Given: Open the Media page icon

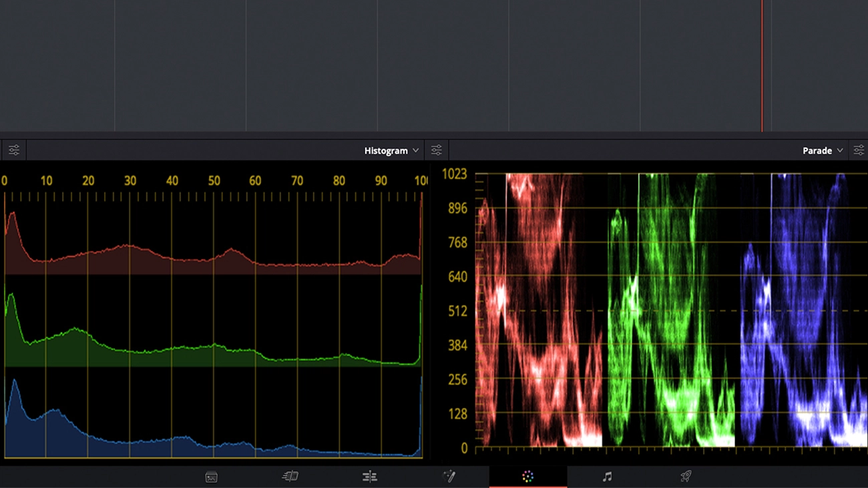Looking at the screenshot, I should [211, 477].
